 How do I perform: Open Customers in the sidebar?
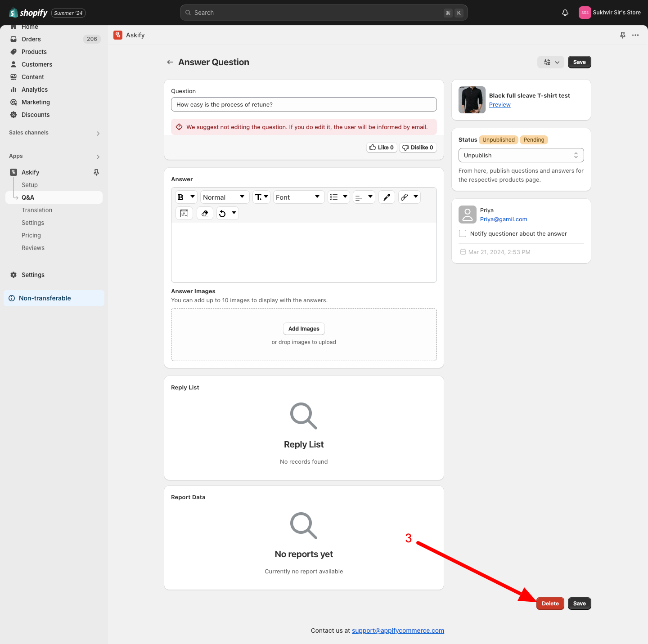point(54,64)
